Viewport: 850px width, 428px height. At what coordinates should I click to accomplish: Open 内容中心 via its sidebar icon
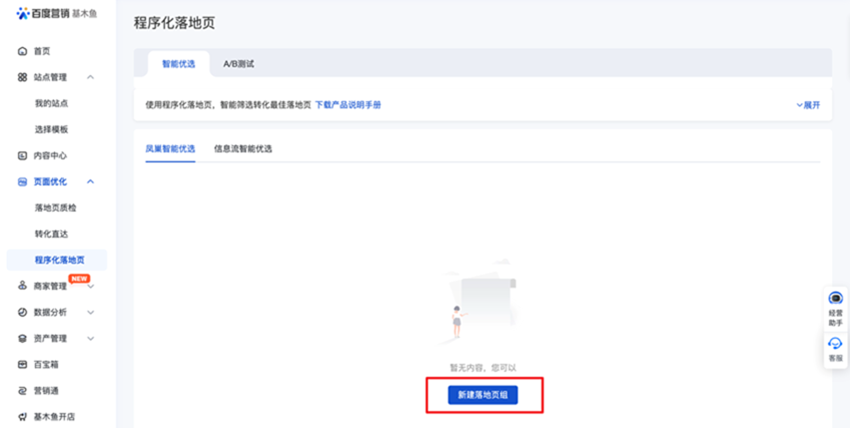point(23,156)
